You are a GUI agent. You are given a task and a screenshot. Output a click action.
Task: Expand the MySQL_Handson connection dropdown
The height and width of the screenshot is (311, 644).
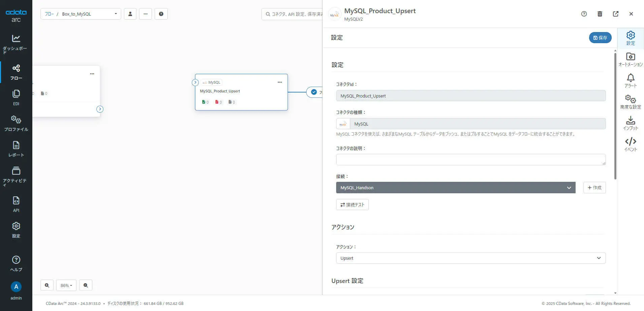point(455,188)
